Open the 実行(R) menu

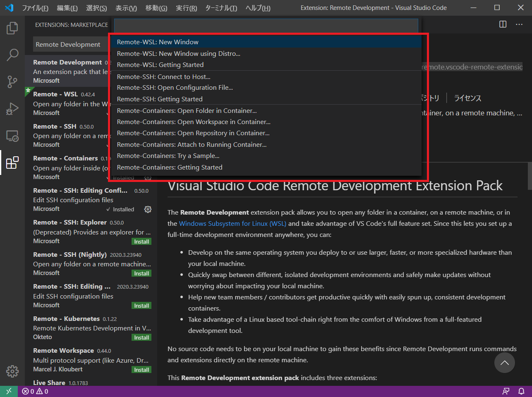[x=187, y=8]
